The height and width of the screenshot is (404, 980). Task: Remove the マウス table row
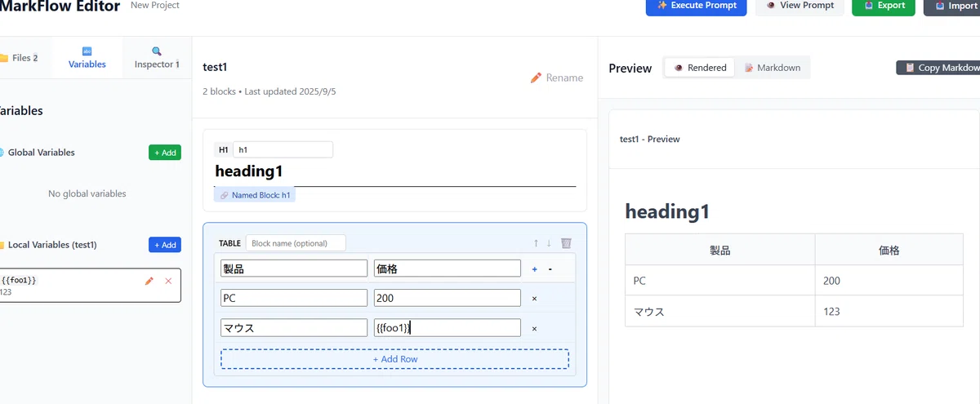[535, 329]
